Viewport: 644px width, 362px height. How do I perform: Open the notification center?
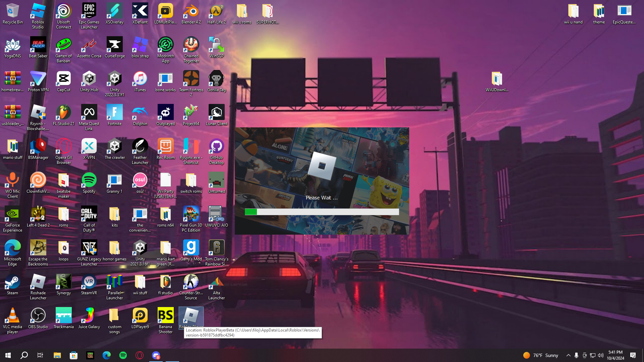pyautogui.click(x=633, y=355)
